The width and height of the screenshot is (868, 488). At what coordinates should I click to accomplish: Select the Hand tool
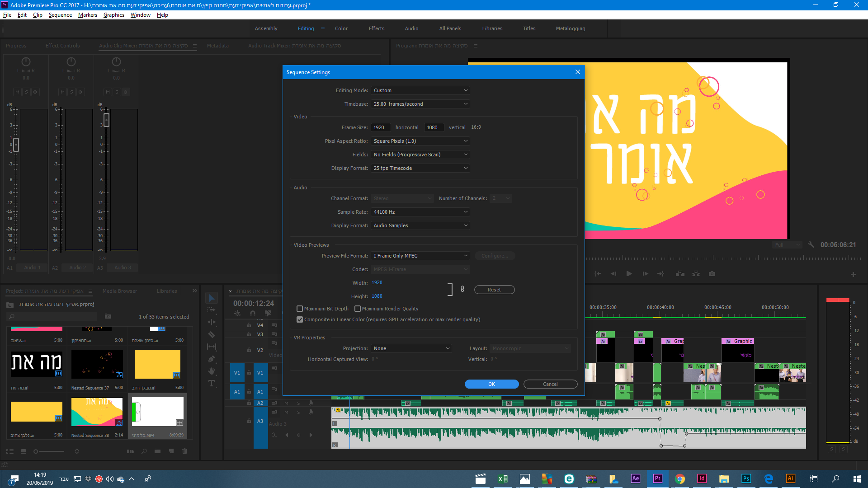(211, 371)
